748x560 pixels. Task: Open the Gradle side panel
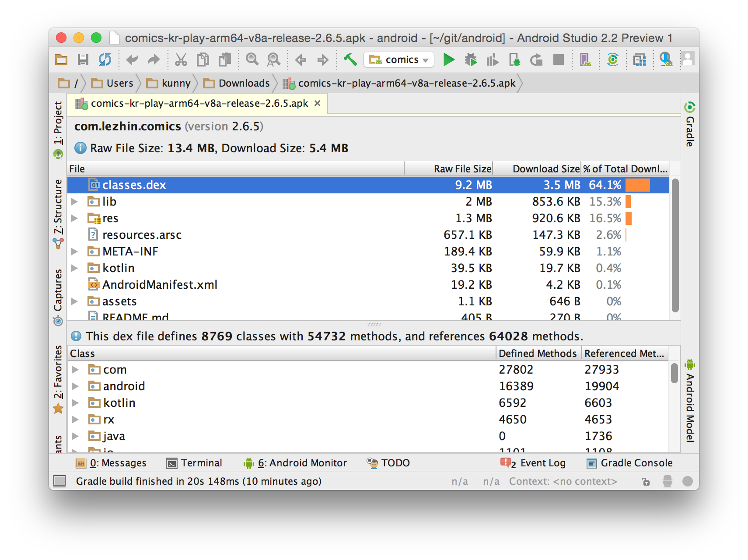tap(690, 124)
